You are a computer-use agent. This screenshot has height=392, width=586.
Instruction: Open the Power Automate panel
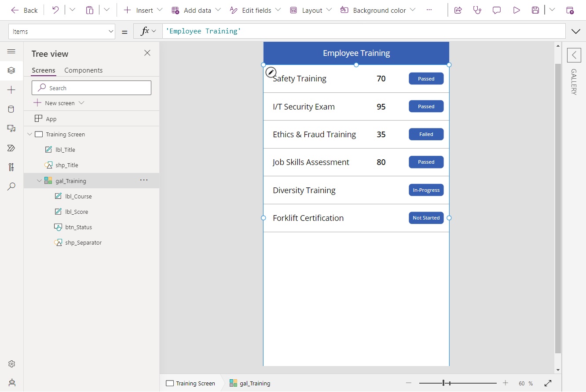pyautogui.click(x=11, y=148)
